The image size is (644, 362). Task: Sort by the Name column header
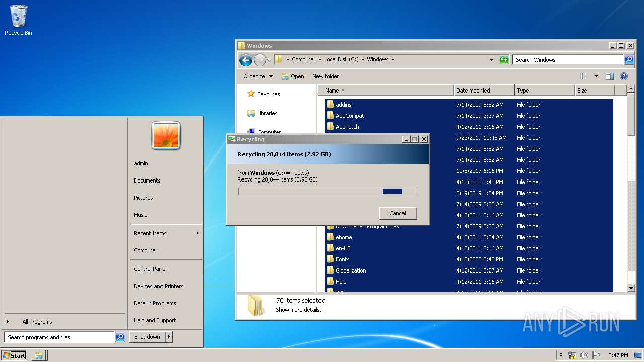386,90
